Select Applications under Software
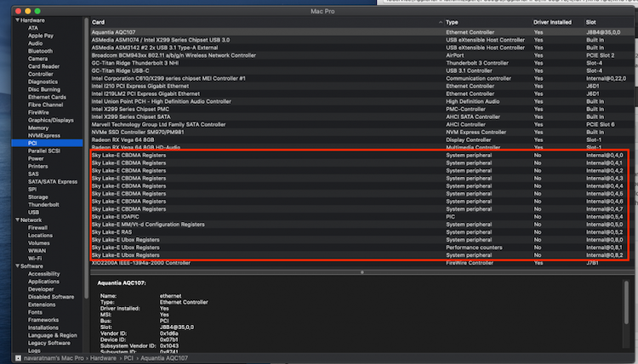 pos(43,282)
